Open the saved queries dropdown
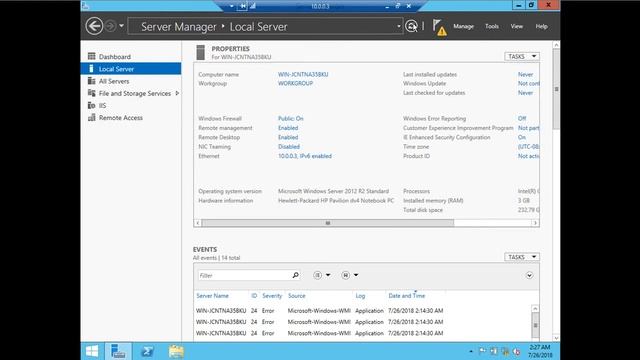 [x=350, y=275]
